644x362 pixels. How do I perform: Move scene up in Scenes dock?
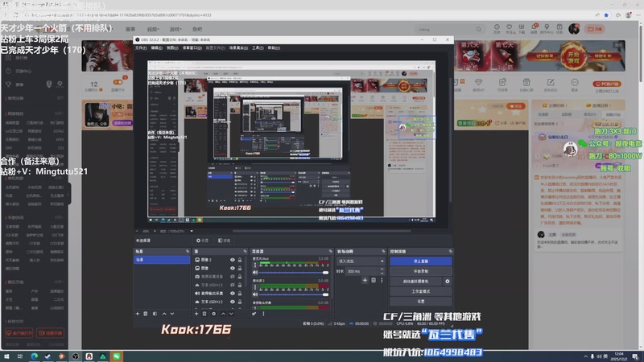tap(164, 314)
